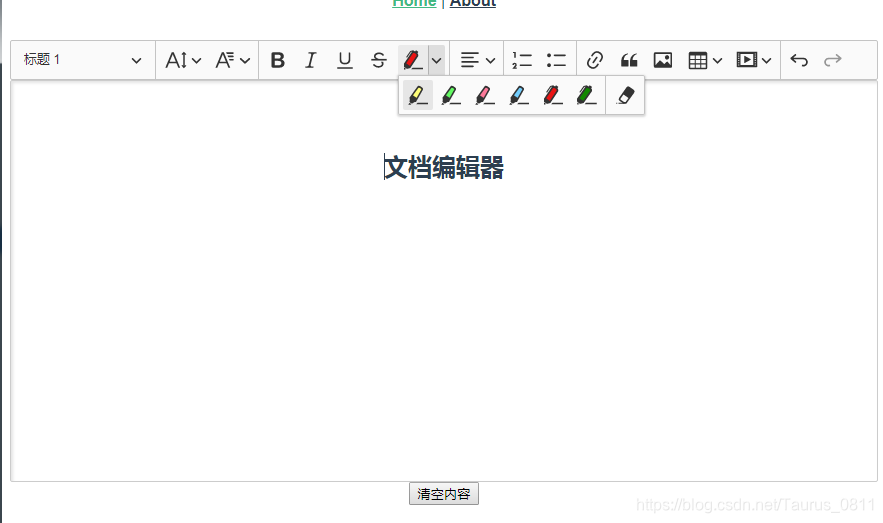This screenshot has height=523, width=883.
Task: Insert a block quote
Action: coord(629,60)
